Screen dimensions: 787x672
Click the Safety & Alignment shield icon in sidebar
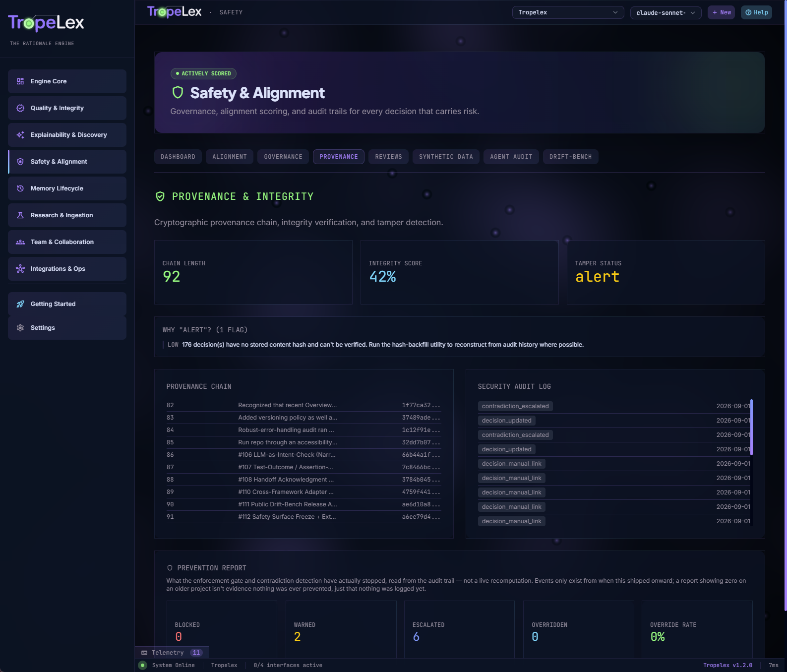coord(20,162)
